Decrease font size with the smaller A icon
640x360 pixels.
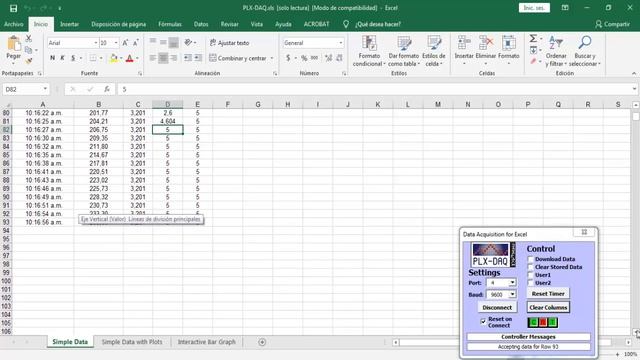(x=136, y=43)
